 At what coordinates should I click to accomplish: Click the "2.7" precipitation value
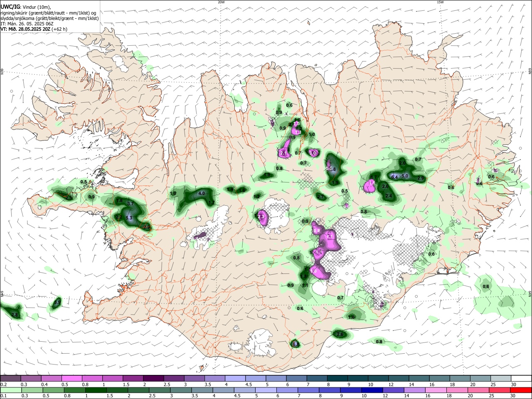pyautogui.click(x=320, y=197)
